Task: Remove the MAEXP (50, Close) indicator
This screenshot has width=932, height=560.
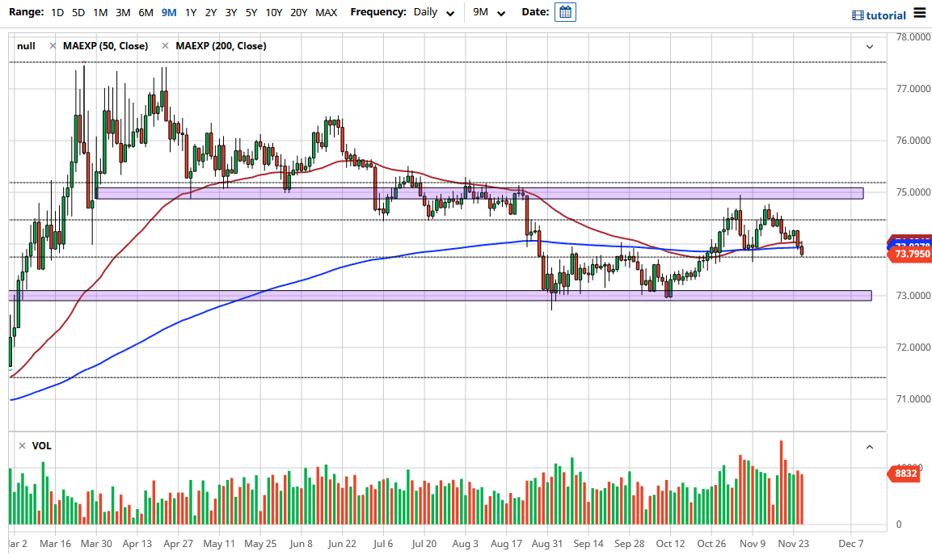Action: [53, 46]
